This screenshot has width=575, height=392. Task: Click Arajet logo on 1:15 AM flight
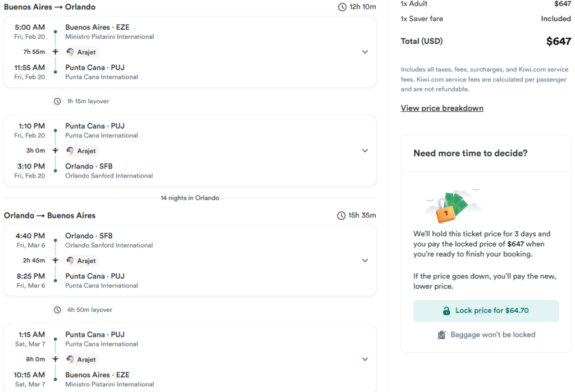pyautogui.click(x=70, y=359)
